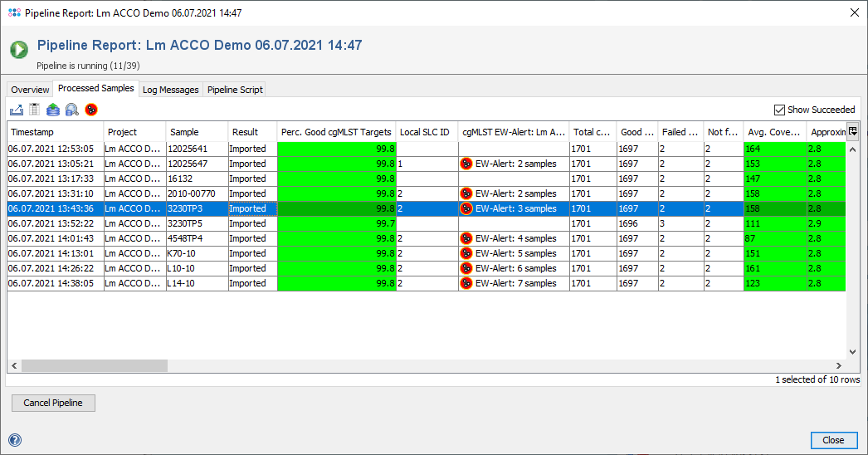
Task: Click the database upload icon with green arrow
Action: [53, 109]
